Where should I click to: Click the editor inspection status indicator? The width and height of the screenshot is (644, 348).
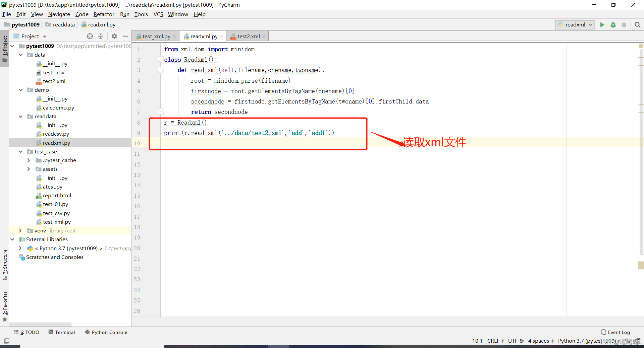click(x=641, y=46)
